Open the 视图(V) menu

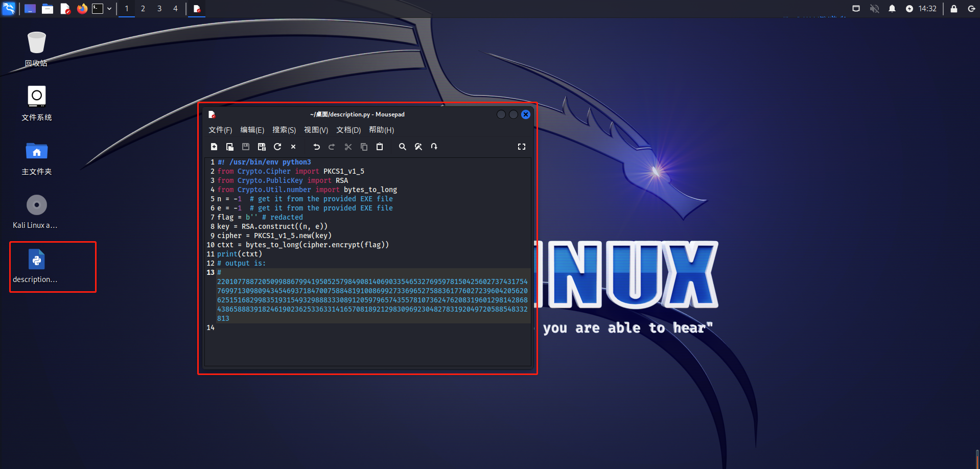coord(316,130)
